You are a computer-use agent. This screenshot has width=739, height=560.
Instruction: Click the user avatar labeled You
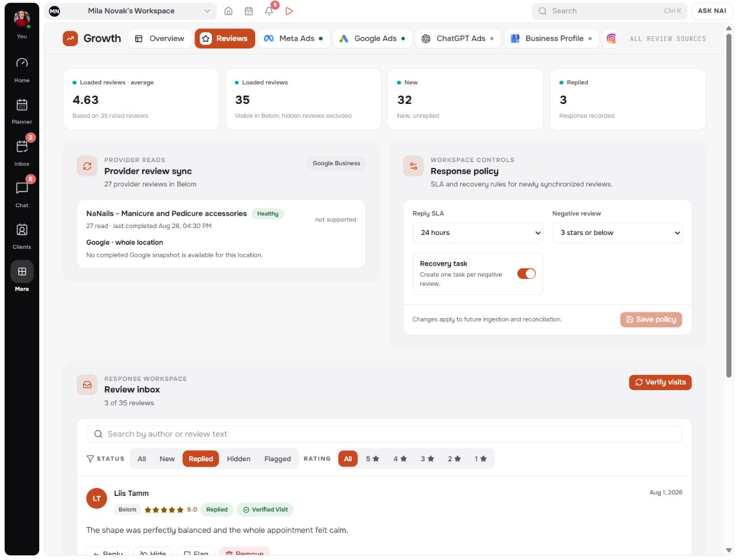[22, 19]
